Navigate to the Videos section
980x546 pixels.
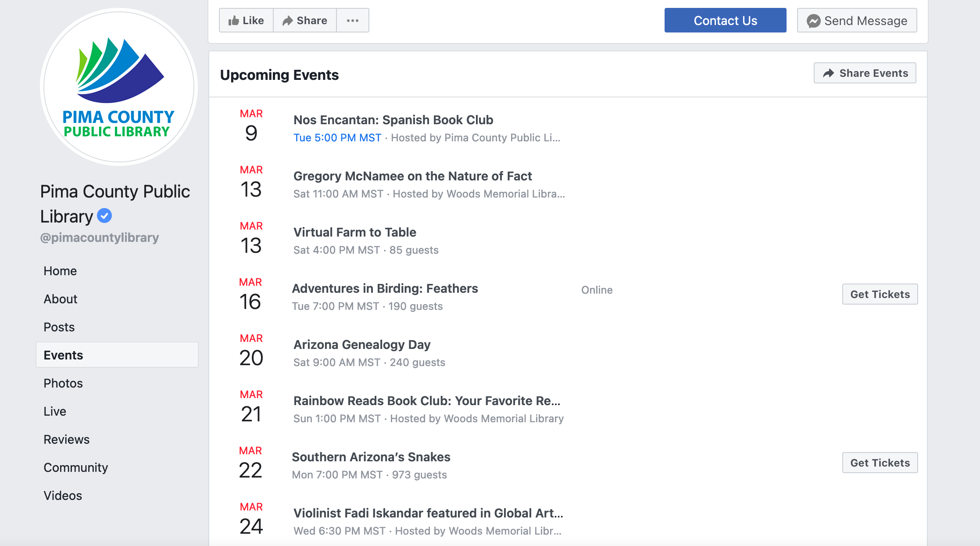(62, 496)
